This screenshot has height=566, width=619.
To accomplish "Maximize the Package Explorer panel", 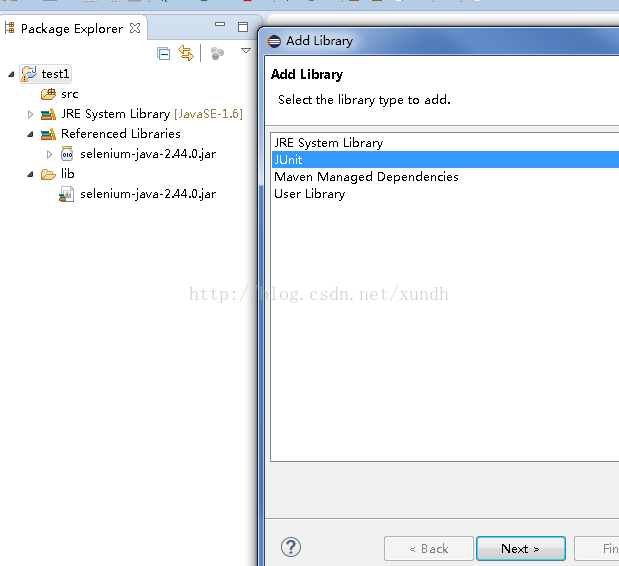I will pyautogui.click(x=243, y=27).
